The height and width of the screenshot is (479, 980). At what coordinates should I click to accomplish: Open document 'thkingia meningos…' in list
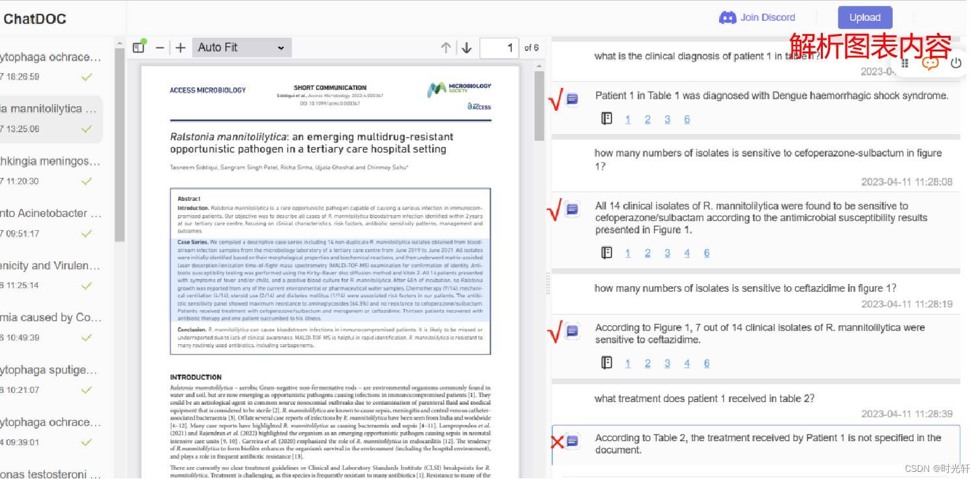point(51,171)
